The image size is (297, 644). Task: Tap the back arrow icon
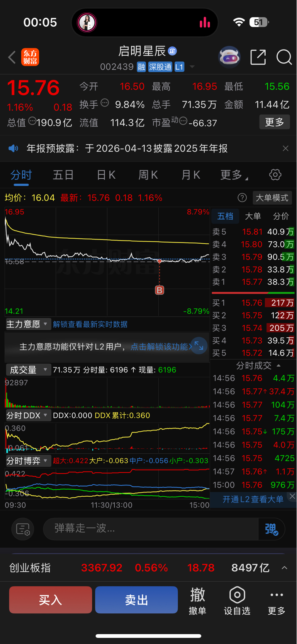(x=12, y=57)
